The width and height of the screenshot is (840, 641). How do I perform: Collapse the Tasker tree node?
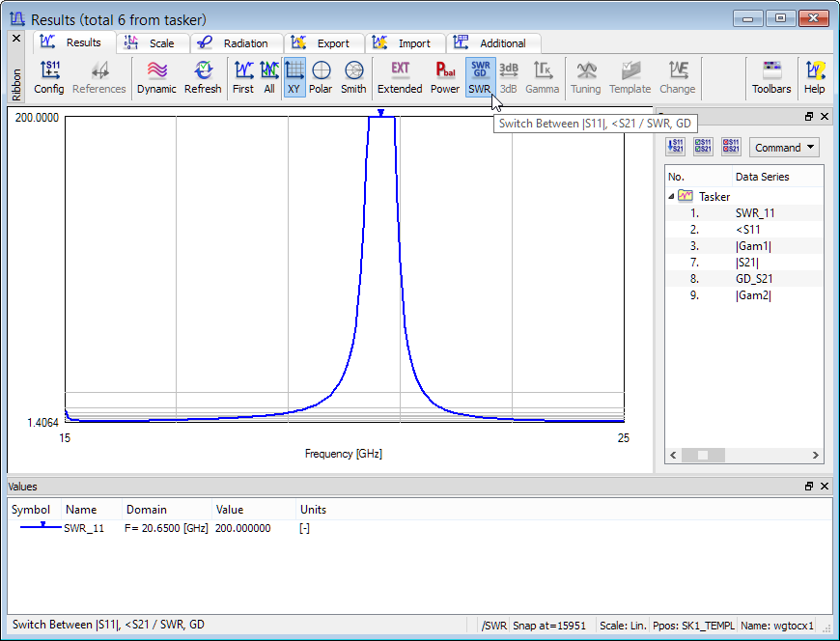click(x=671, y=196)
